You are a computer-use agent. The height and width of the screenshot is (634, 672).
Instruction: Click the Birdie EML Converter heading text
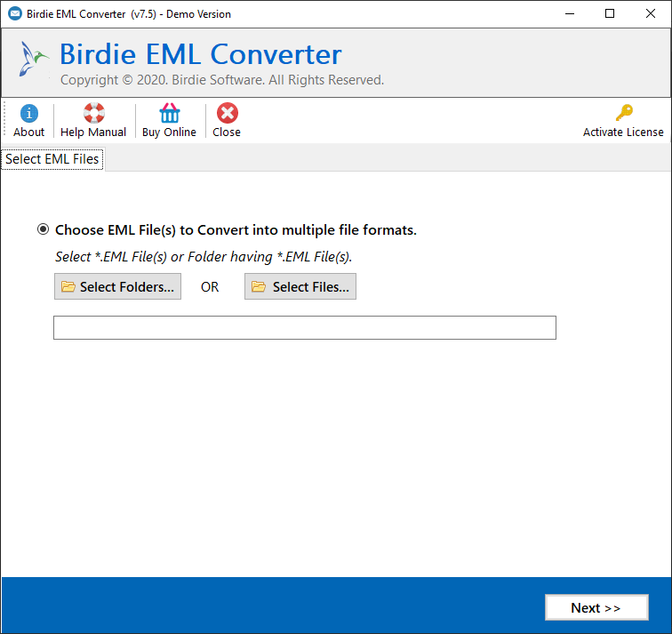(x=201, y=54)
